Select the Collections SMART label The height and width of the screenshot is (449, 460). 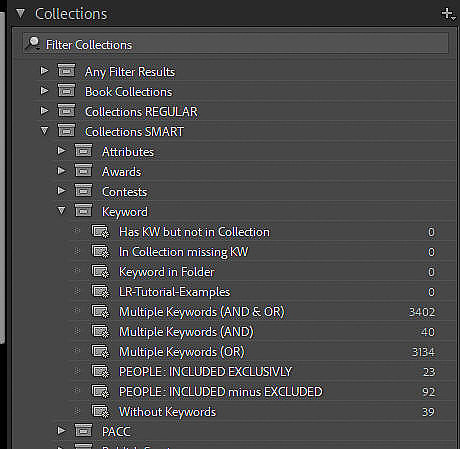pos(134,132)
